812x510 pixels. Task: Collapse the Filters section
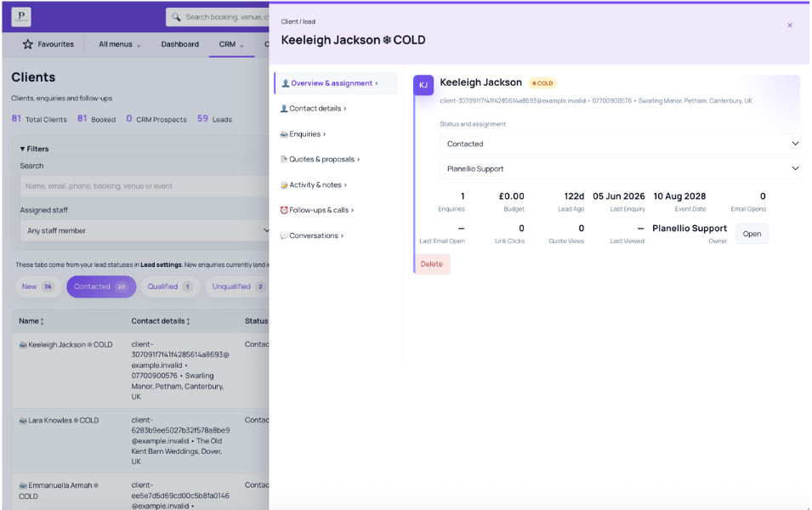[34, 149]
